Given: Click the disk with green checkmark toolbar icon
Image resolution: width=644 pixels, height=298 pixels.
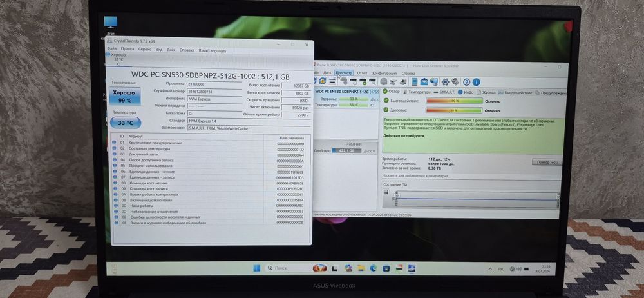Looking at the screenshot, I should [x=365, y=81].
